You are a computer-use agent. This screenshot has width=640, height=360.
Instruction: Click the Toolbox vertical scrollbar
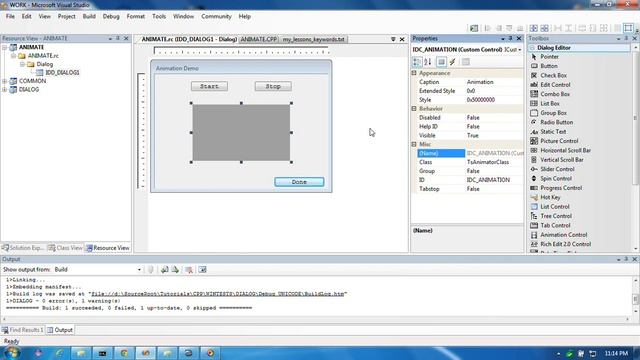[x=636, y=148]
